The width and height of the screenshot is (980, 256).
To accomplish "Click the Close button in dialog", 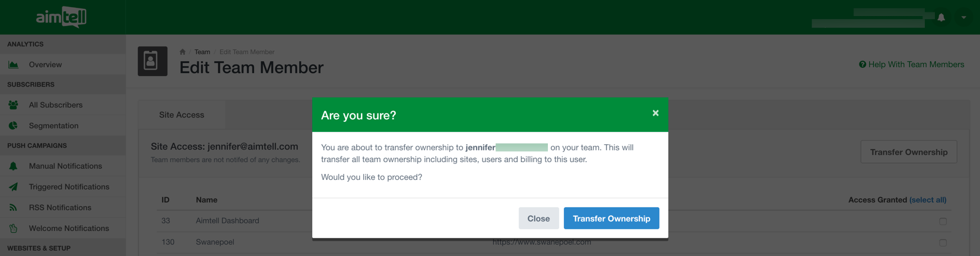I will pyautogui.click(x=538, y=218).
